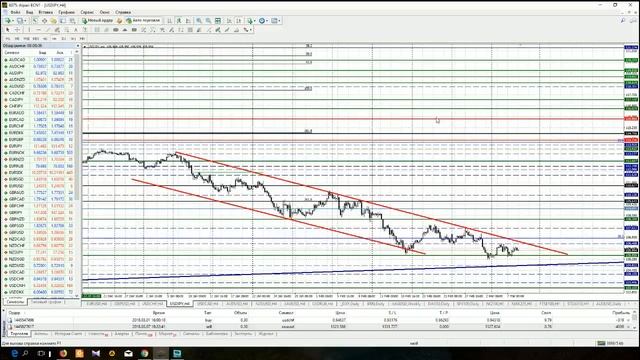
Task: Open the Periods clock icon
Action: (262, 20)
